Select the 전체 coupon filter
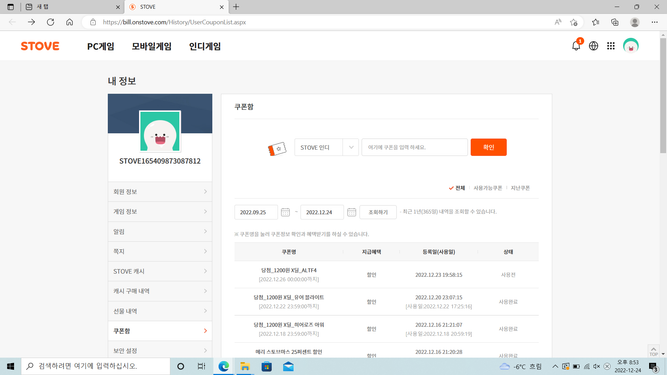The height and width of the screenshot is (375, 667). tap(457, 188)
